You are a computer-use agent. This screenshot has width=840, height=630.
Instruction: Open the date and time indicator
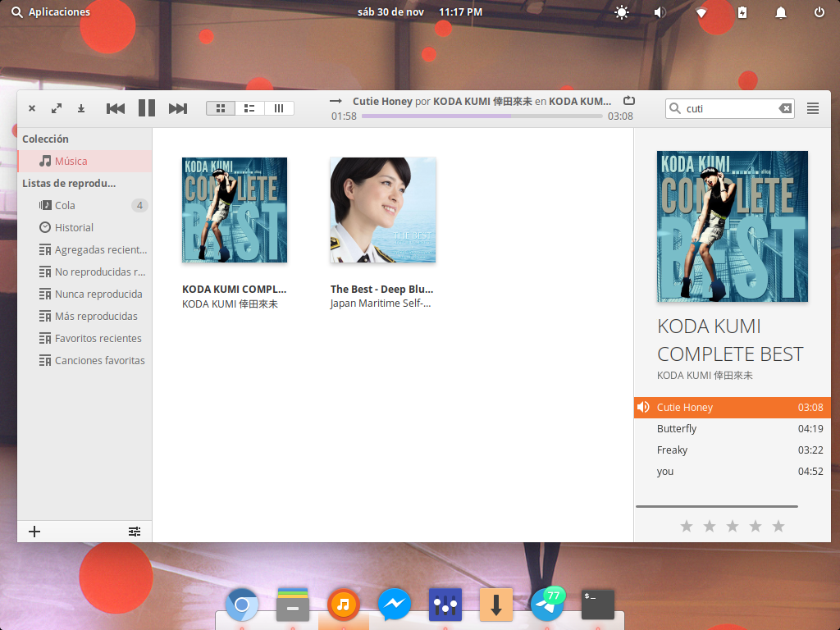tap(420, 11)
